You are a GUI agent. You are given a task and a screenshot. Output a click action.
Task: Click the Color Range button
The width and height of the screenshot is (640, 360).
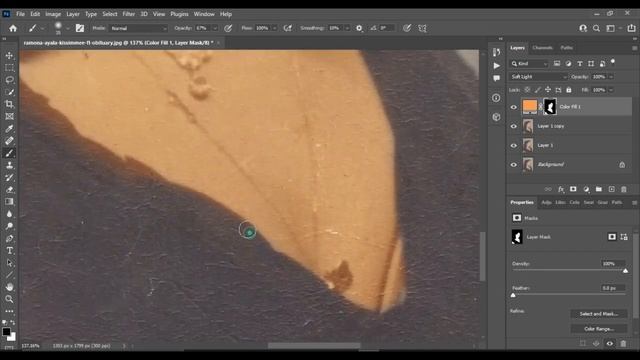(599, 329)
